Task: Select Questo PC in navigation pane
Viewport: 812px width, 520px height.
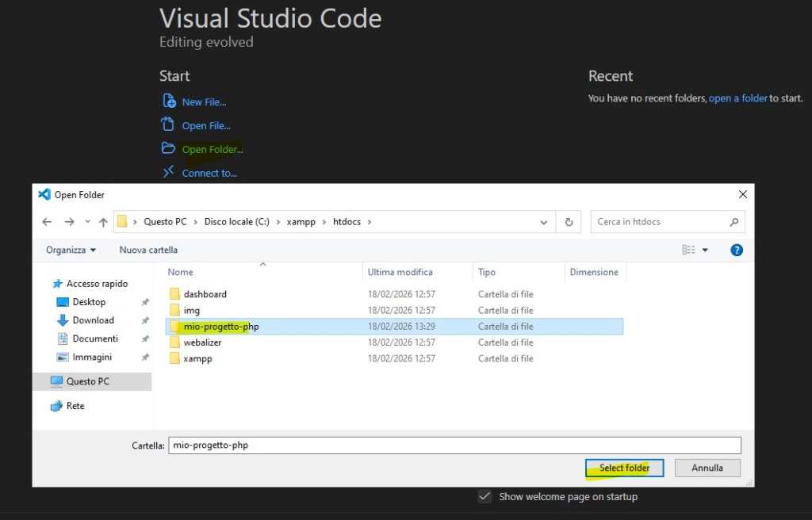Action: (87, 381)
